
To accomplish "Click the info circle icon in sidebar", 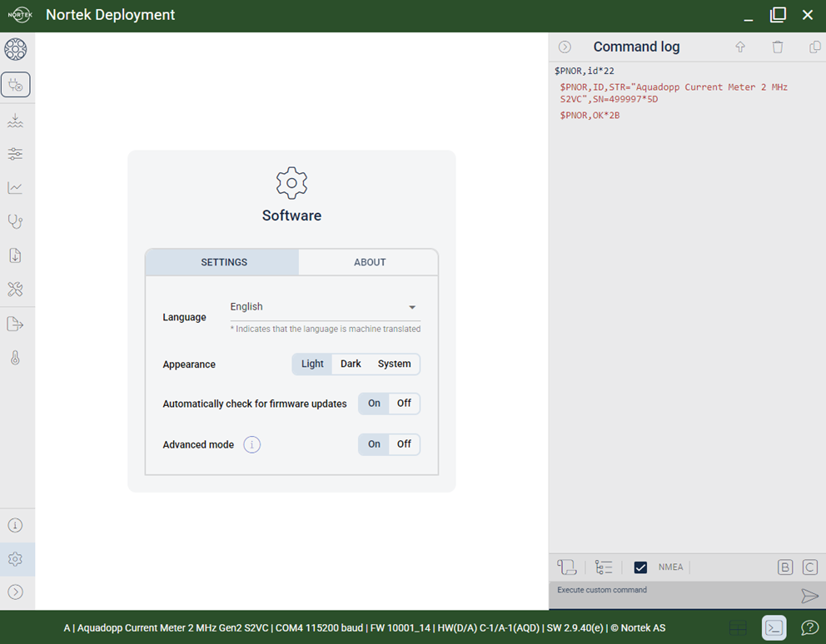I will click(15, 525).
